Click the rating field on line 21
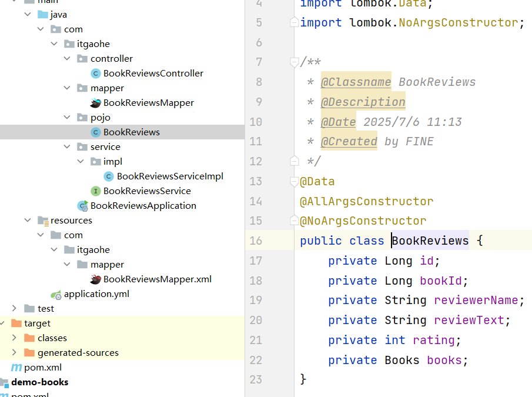Viewport: 532px width, 397px height. point(434,341)
